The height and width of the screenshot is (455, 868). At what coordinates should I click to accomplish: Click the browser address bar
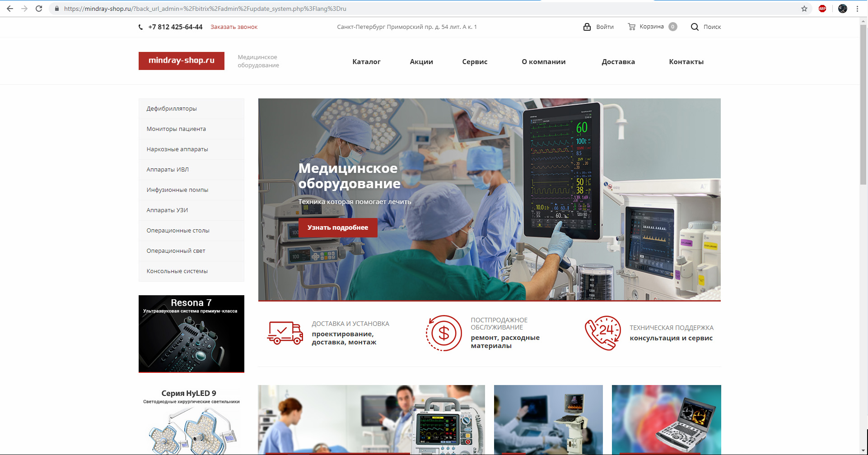click(406, 9)
